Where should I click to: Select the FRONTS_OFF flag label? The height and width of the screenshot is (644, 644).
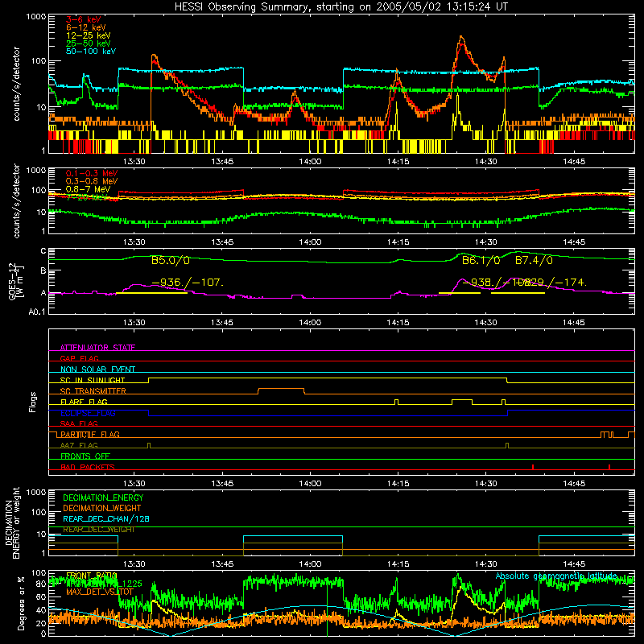click(85, 456)
